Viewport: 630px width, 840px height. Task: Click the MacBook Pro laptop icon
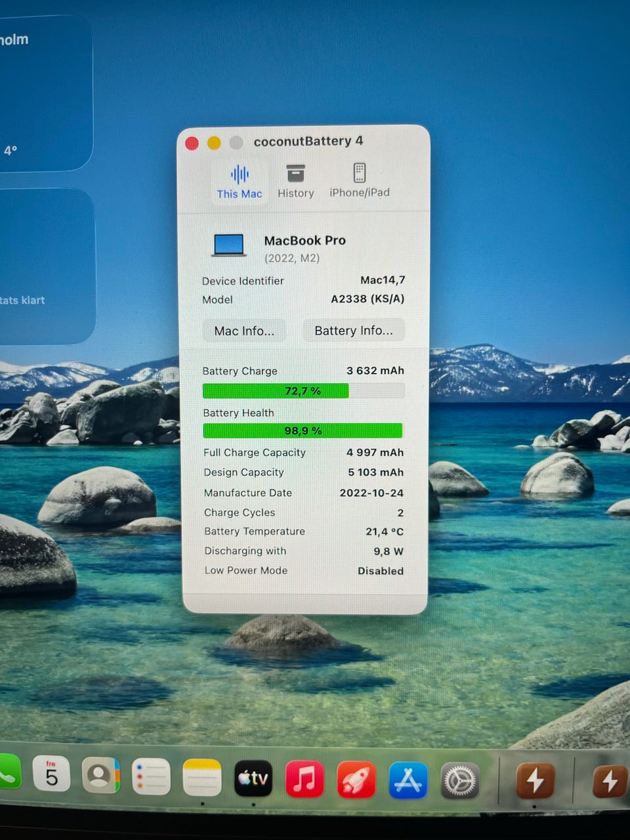pyautogui.click(x=228, y=246)
